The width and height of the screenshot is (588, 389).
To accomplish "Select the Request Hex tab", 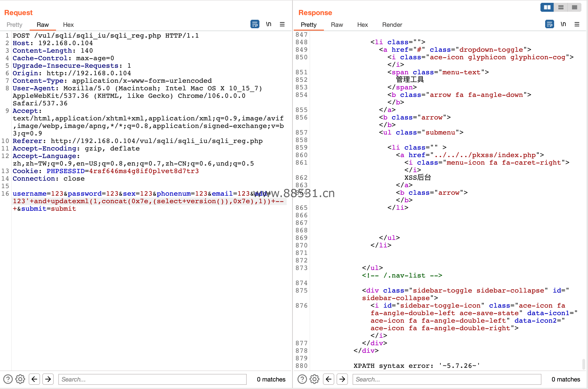I will pos(68,25).
